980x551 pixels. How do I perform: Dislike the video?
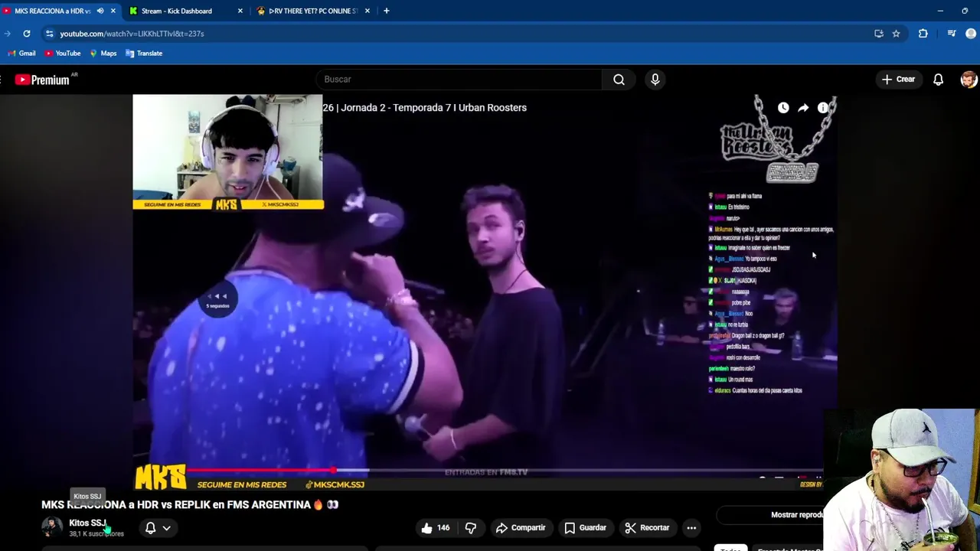[x=471, y=528]
